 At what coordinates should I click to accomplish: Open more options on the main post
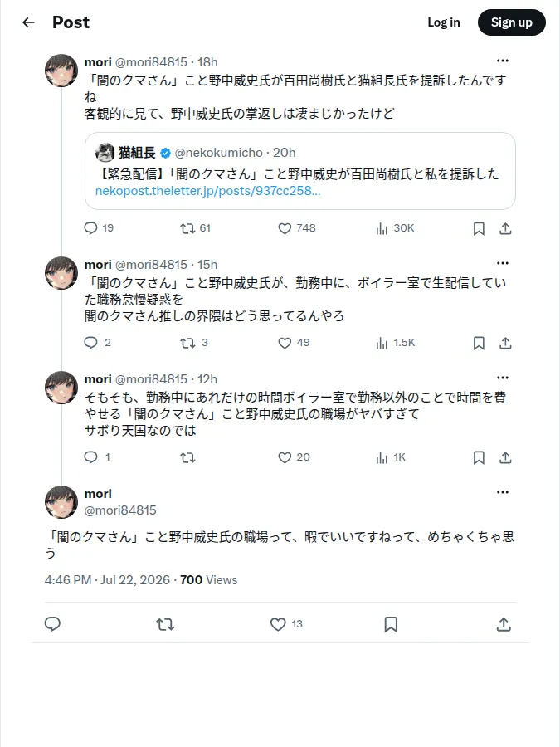(x=503, y=492)
